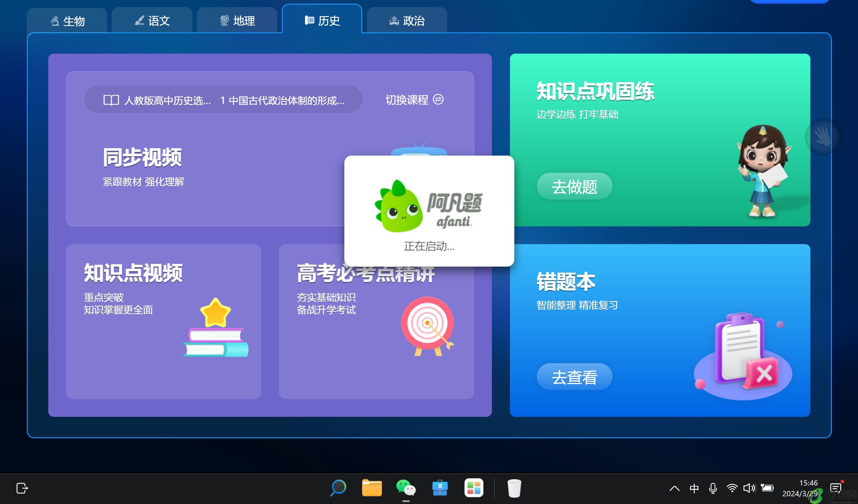Click the clipboard with X icon
Screen dimensions: 858x504
(x=744, y=355)
